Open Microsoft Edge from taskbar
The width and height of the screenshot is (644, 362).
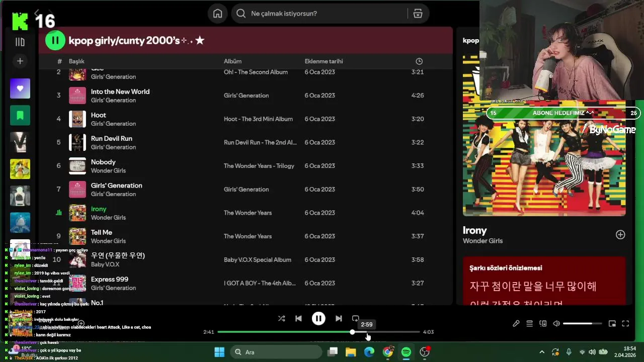tap(369, 352)
